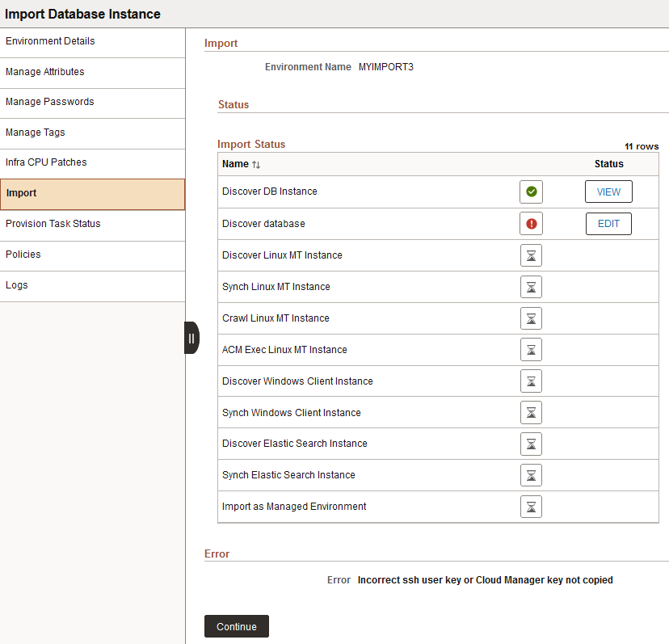Click the 11 rows counter

642,146
